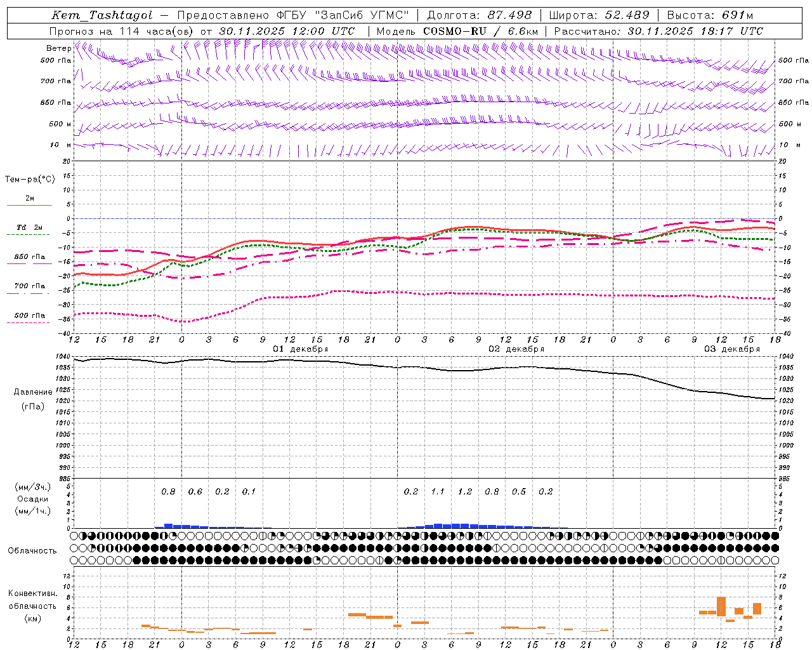Click the (км) convective height unit label
The height and width of the screenshot is (650, 812).
click(x=32, y=618)
